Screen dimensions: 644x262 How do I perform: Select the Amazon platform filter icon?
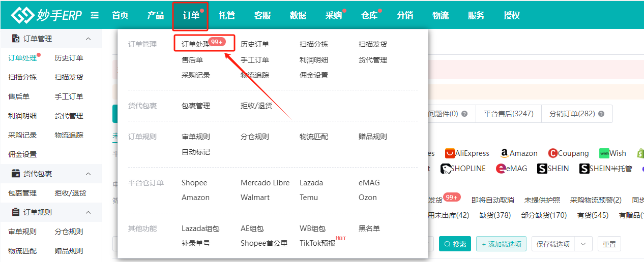click(505, 153)
